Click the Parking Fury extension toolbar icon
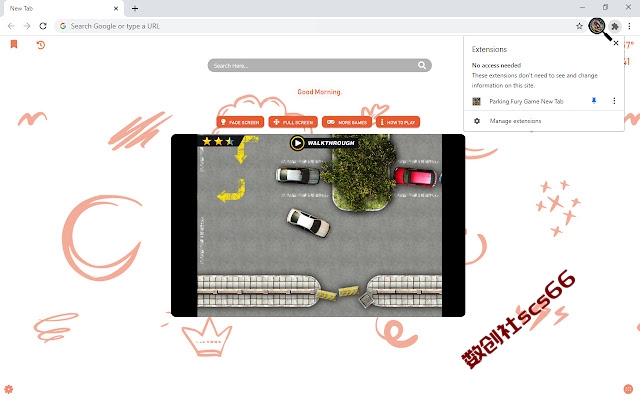The height and width of the screenshot is (400, 640). (597, 26)
